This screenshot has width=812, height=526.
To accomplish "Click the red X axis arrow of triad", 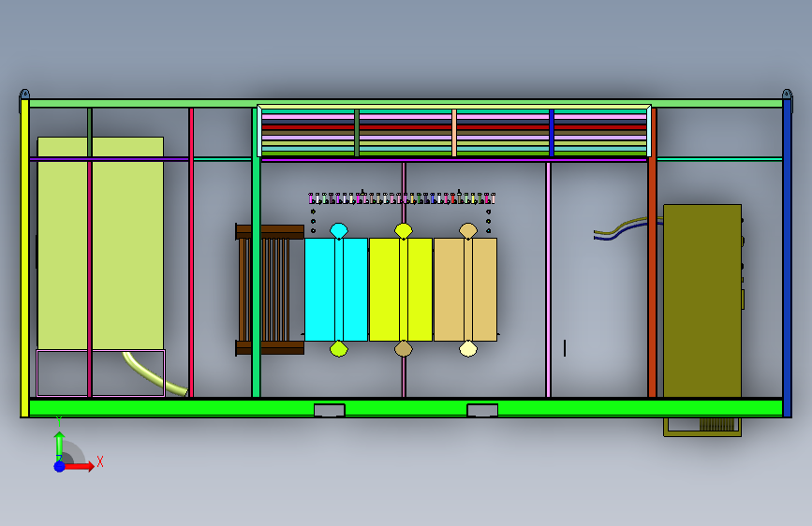I will pyautogui.click(x=79, y=466).
